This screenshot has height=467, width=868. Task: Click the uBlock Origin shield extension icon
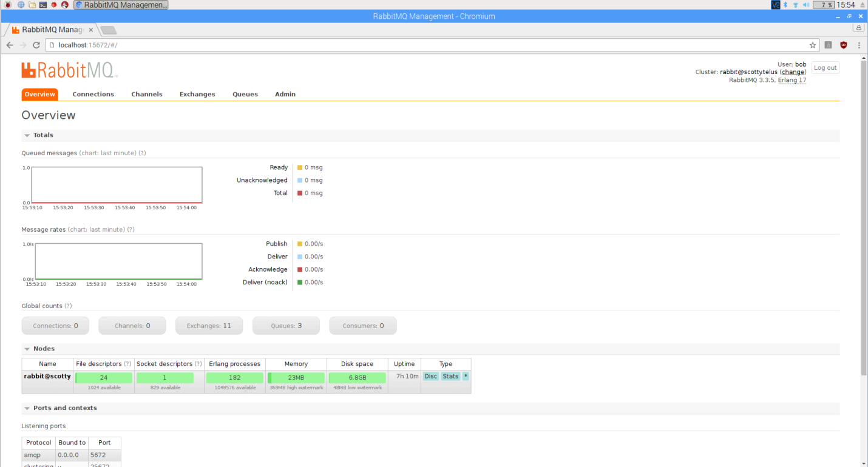click(844, 45)
